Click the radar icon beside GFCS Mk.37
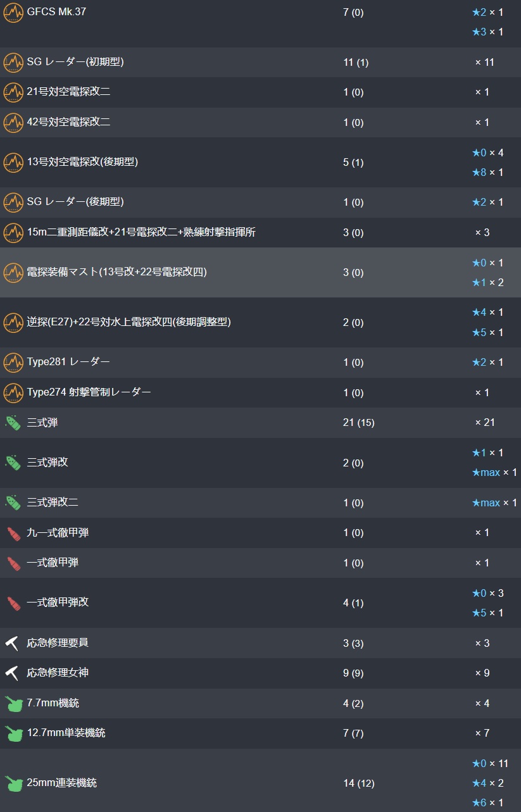Image resolution: width=521 pixels, height=812 pixels. click(x=13, y=12)
